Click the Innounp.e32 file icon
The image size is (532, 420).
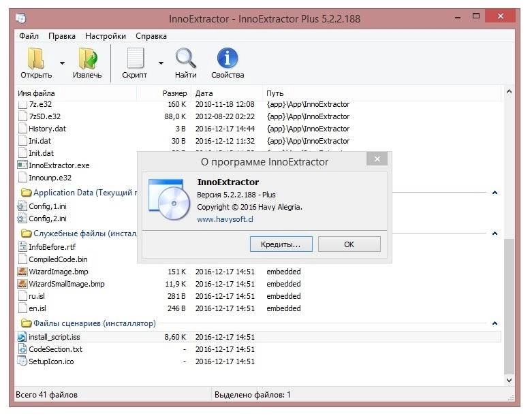pyautogui.click(x=22, y=178)
